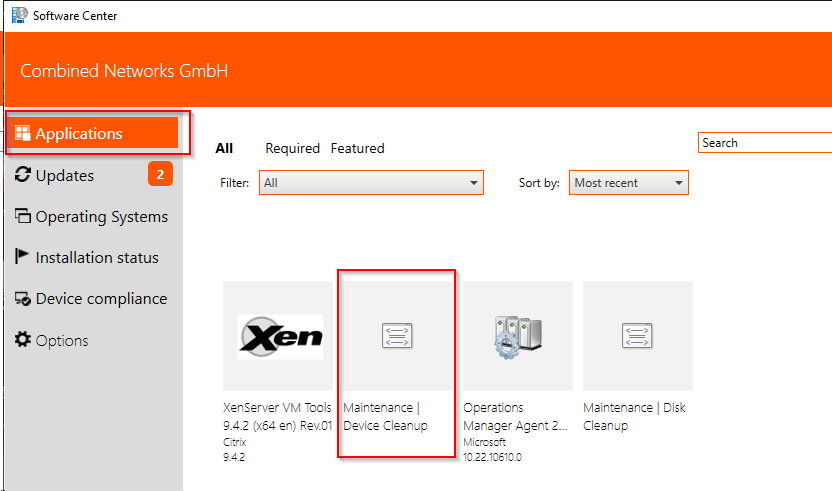Switch to the Required tab

coord(292,148)
